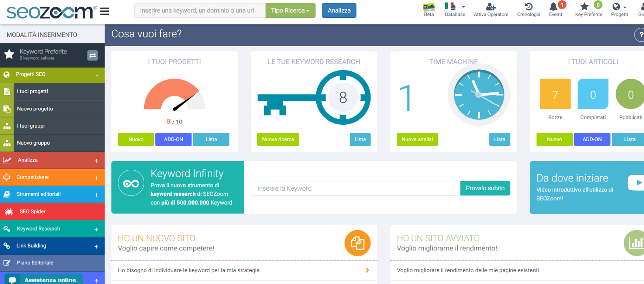Open the Tipo Ricerca dropdown
The image size is (644, 284).
click(x=290, y=10)
